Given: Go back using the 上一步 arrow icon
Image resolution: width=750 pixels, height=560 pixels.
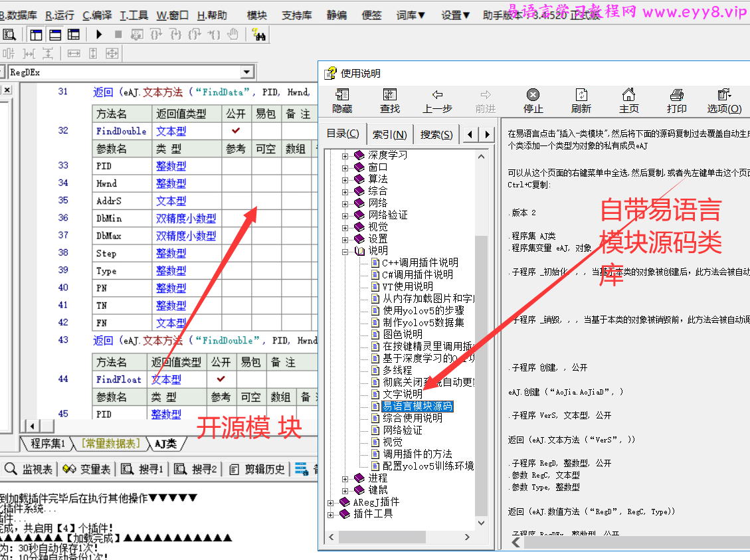Looking at the screenshot, I should click(x=437, y=100).
